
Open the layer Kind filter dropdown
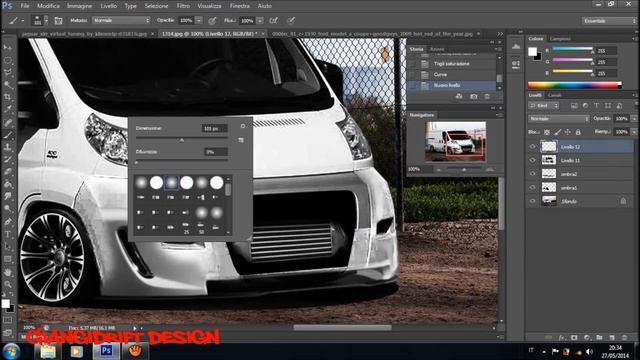coord(544,106)
